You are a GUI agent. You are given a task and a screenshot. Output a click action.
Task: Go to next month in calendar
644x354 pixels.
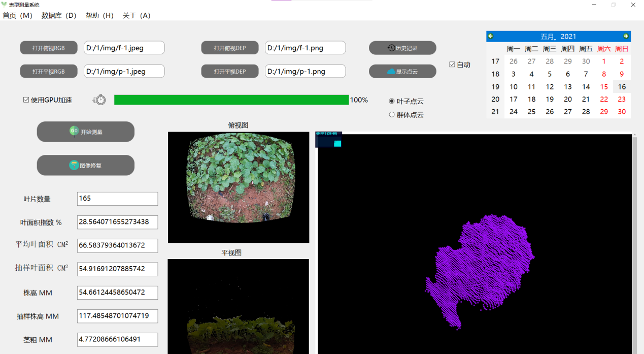[x=626, y=36]
